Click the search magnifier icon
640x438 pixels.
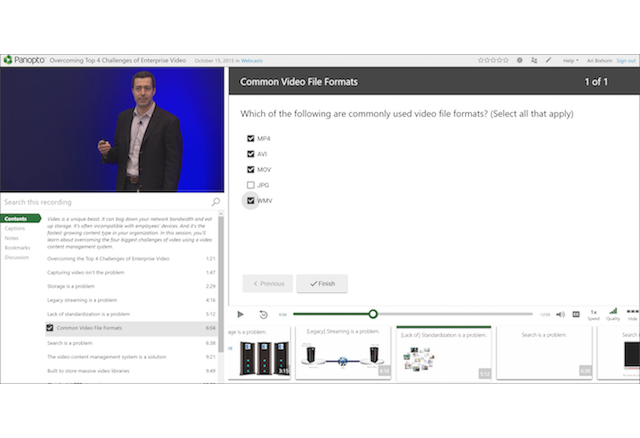tap(216, 202)
